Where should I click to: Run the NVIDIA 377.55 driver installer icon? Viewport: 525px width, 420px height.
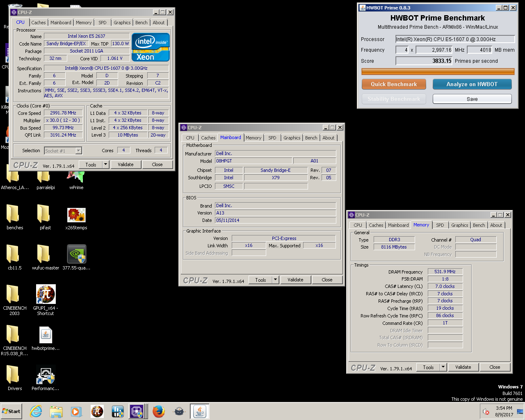point(76,258)
